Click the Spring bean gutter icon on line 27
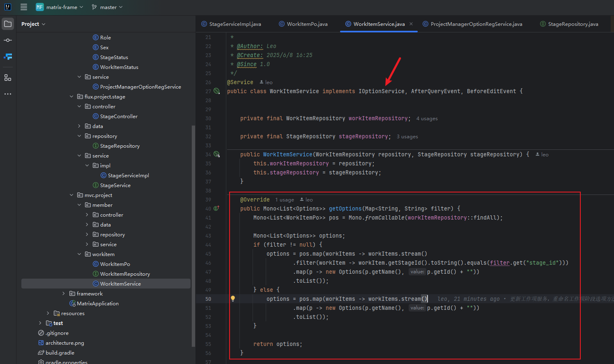This screenshot has height=364, width=614. pyautogui.click(x=217, y=91)
